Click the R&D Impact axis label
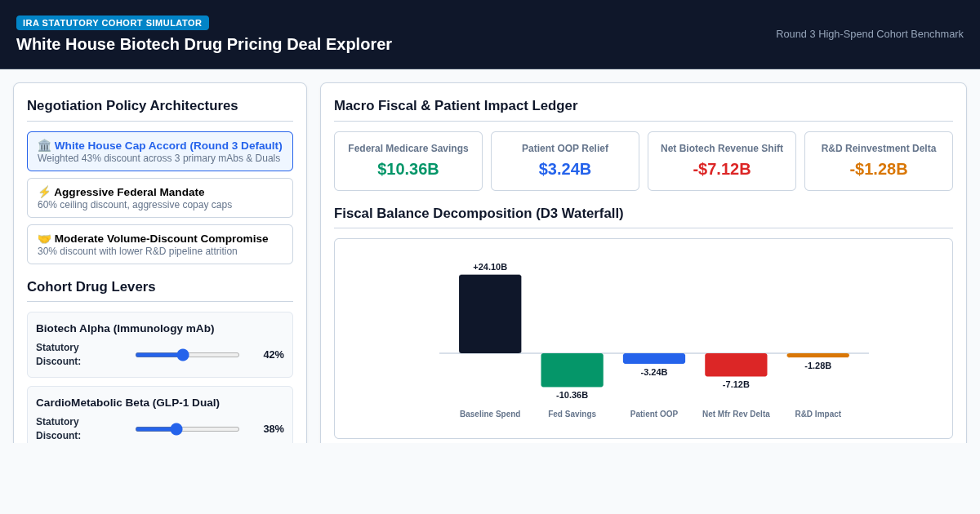The width and height of the screenshot is (980, 514). (x=818, y=414)
